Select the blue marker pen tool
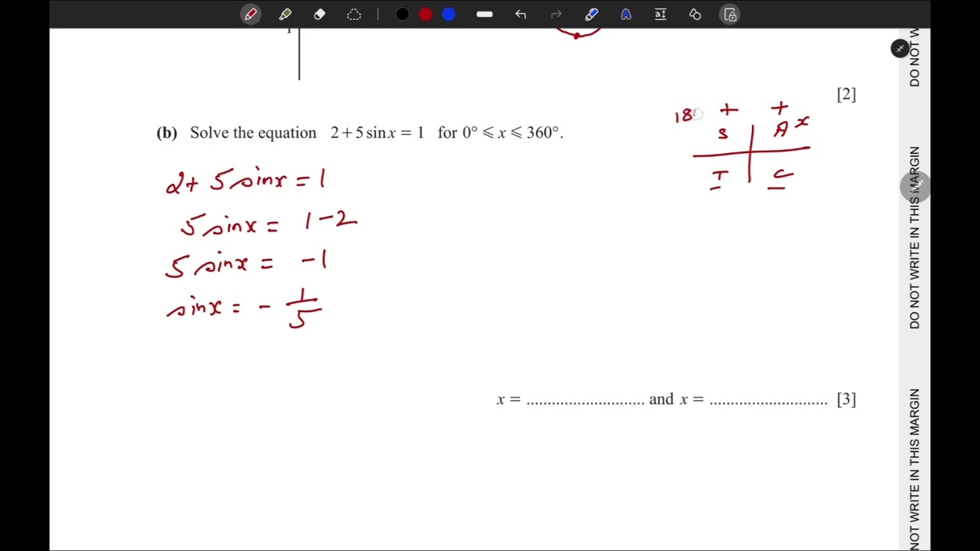The width and height of the screenshot is (980, 551). [591, 15]
